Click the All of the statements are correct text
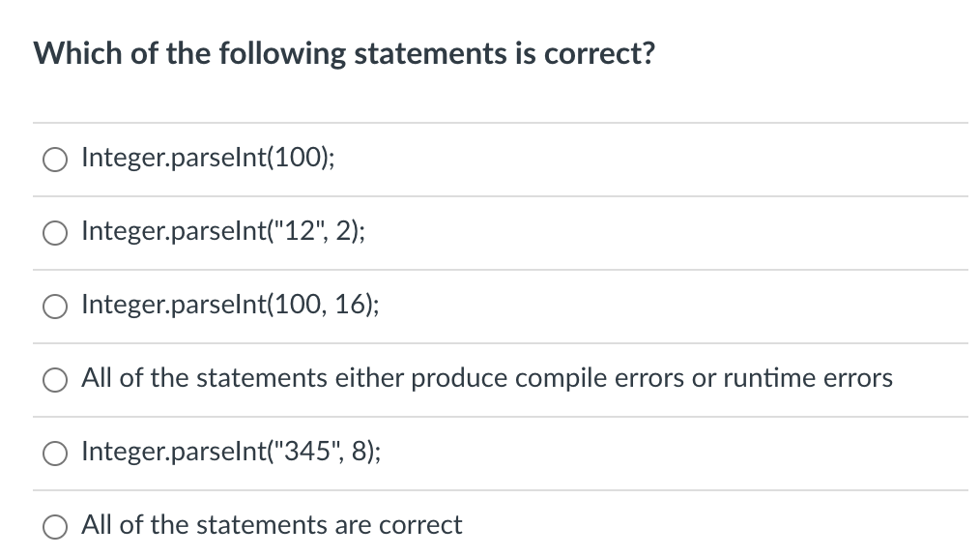Image resolution: width=980 pixels, height=557 pixels. click(x=271, y=525)
